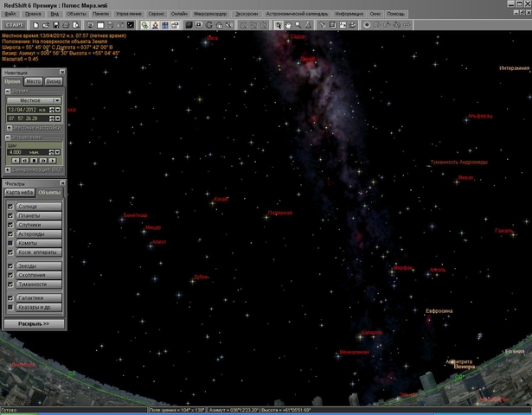Toggle the Квазары и др. checkbox

(x=10, y=307)
